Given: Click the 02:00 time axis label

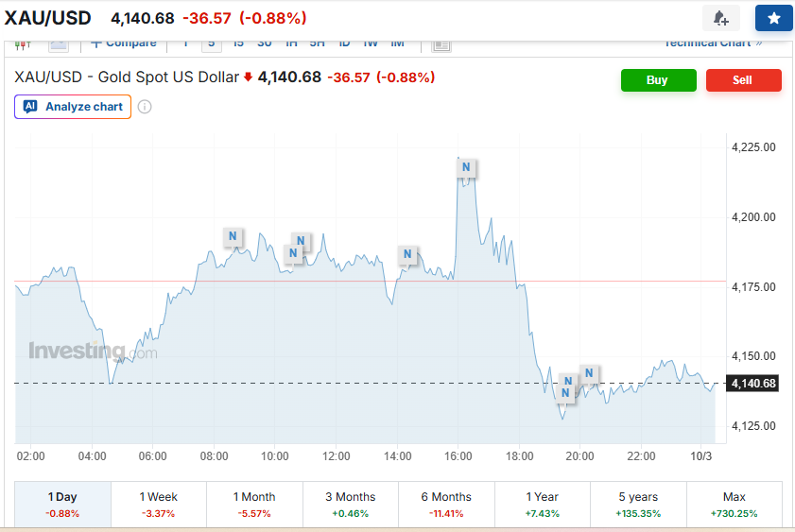Looking at the screenshot, I should click(31, 456).
